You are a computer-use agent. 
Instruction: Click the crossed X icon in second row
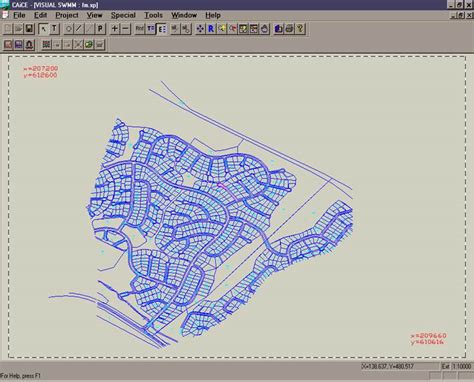(78, 45)
